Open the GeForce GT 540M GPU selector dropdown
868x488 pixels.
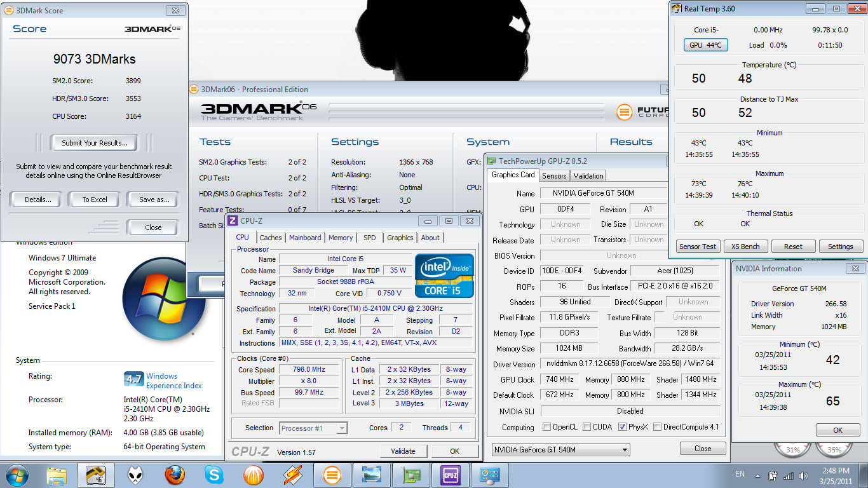[561, 450]
